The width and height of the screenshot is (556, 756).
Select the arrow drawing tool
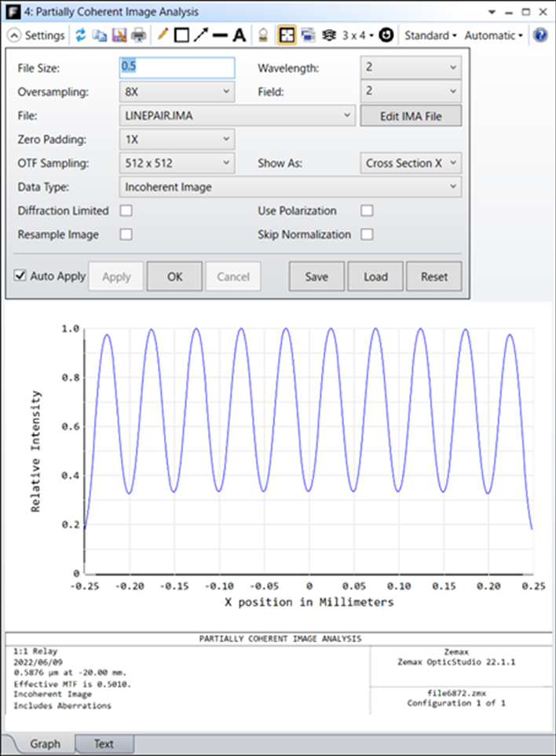click(x=201, y=35)
